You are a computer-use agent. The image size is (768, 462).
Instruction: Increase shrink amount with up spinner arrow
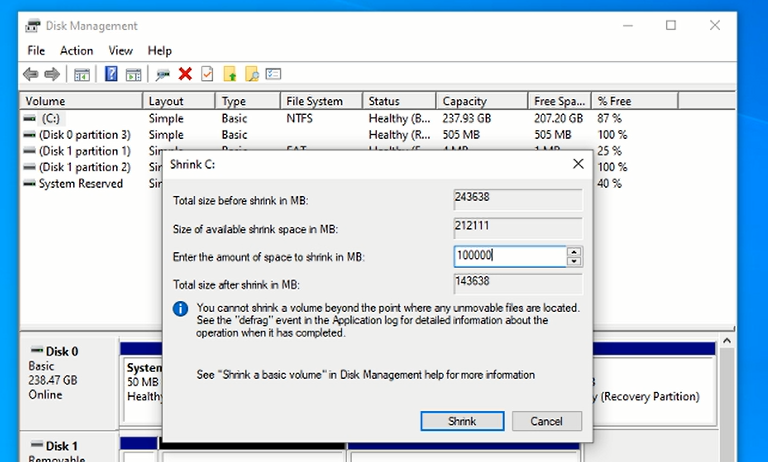(574, 252)
